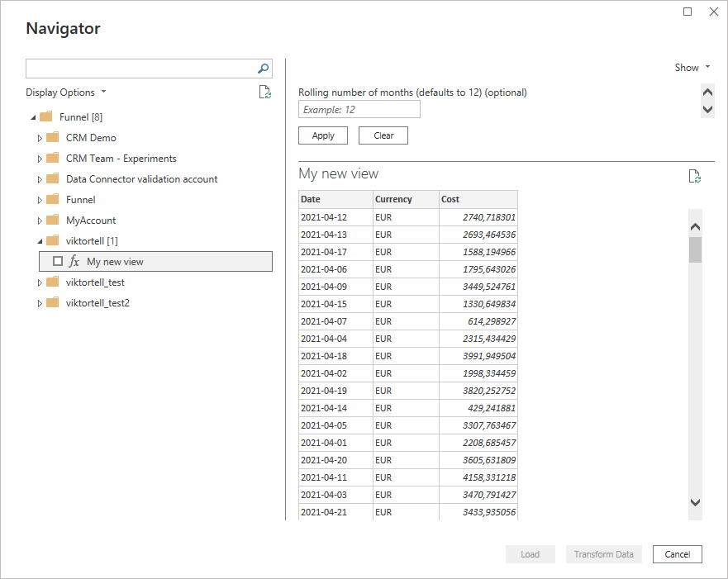
Task: Select the Data Connector validation account item
Action: click(141, 179)
